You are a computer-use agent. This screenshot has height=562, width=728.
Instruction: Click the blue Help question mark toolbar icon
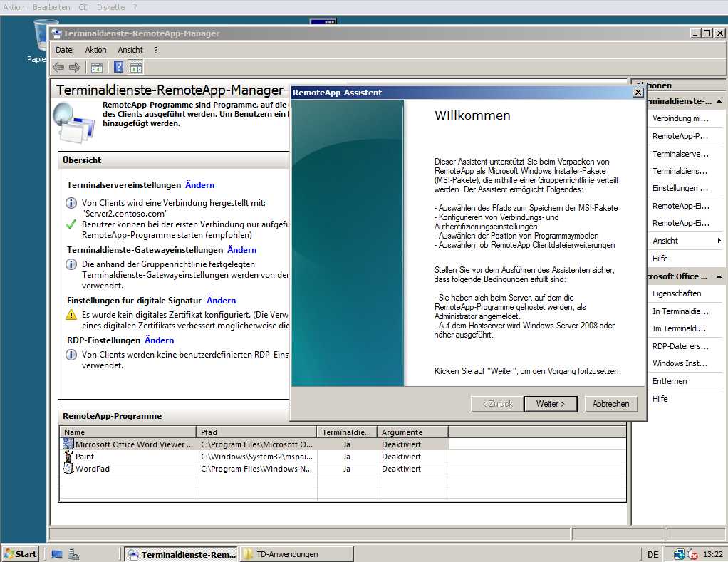point(118,67)
